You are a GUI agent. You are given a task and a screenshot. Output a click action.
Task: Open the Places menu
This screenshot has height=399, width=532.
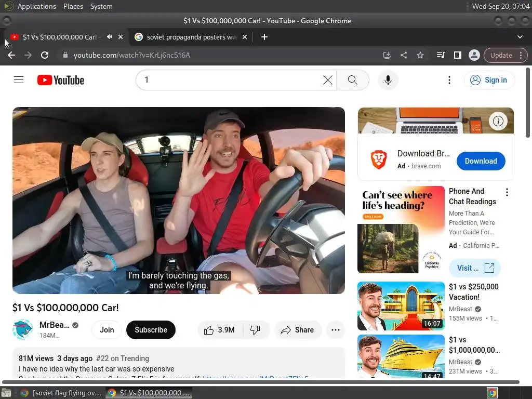pyautogui.click(x=73, y=6)
